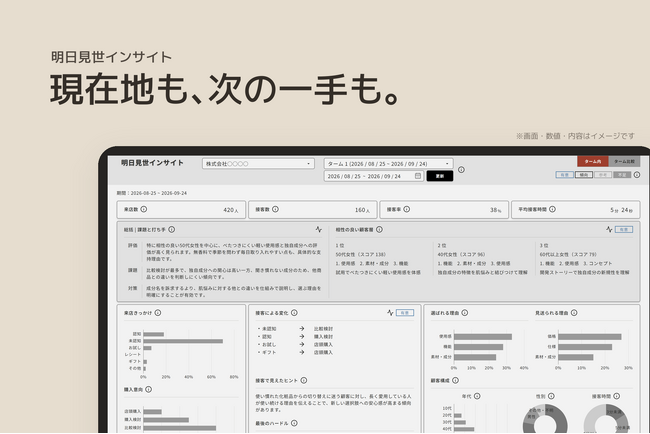This screenshot has width=650, height=434.
Task: Show info for 接客による変化 panel
Action: pos(294,313)
